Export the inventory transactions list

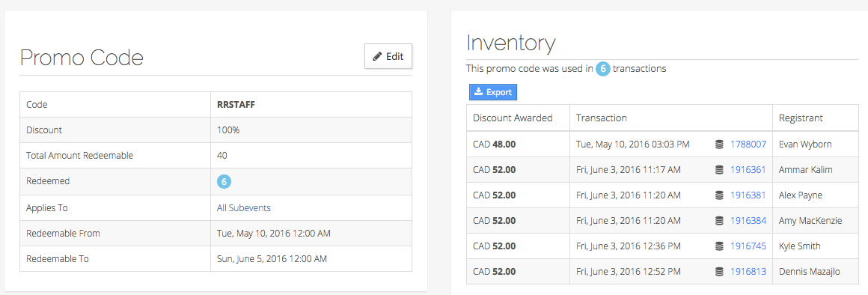(x=492, y=92)
